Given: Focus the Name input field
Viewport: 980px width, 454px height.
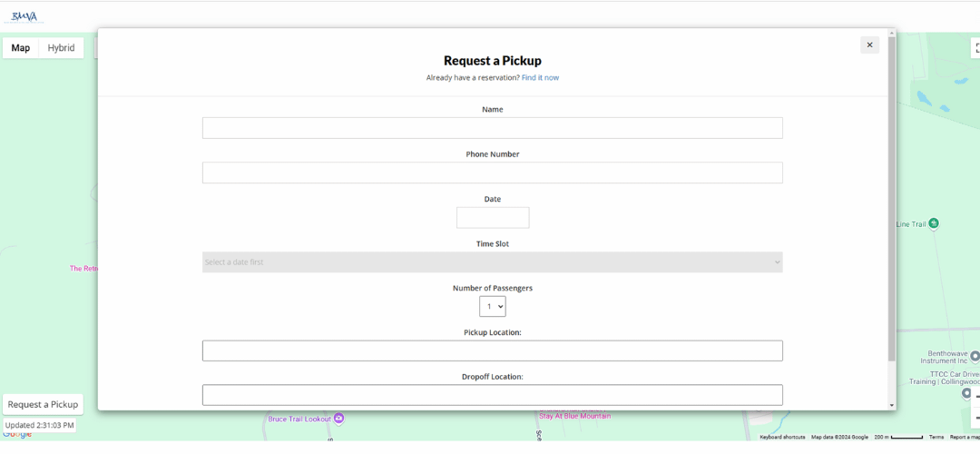Looking at the screenshot, I should [x=492, y=128].
